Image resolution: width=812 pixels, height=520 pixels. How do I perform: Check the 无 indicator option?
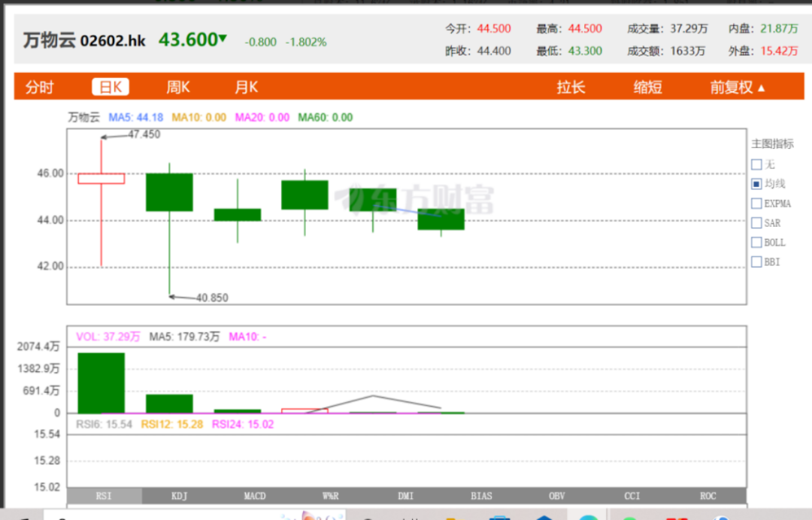(x=756, y=165)
